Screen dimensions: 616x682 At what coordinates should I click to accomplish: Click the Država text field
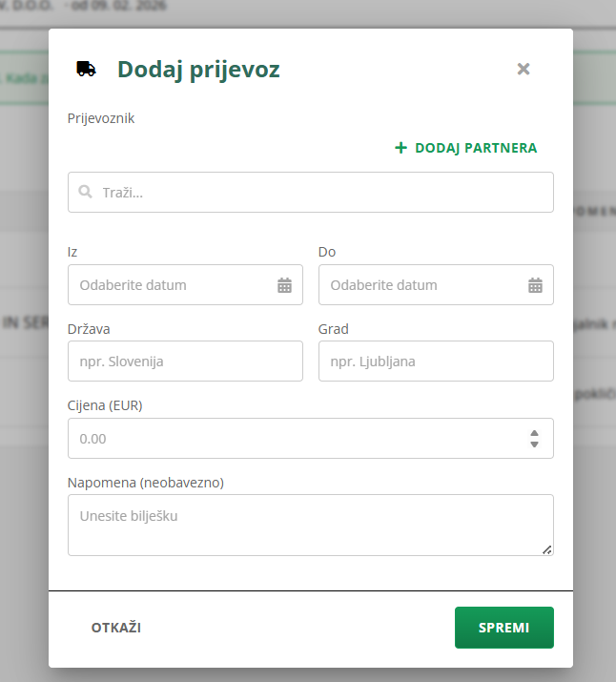(x=185, y=362)
